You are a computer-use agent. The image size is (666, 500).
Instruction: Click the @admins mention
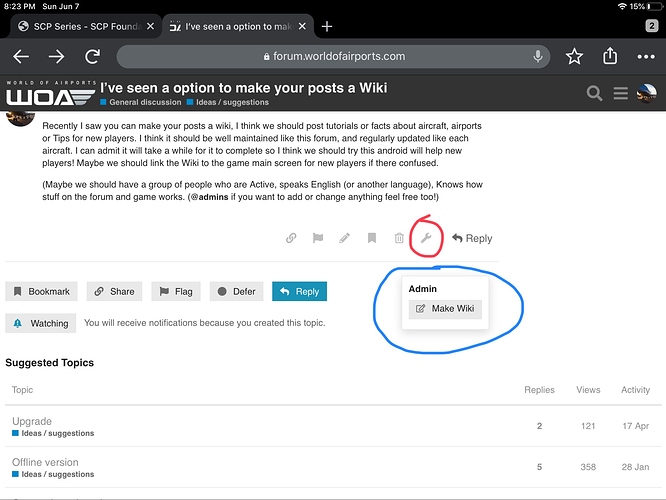click(x=210, y=197)
